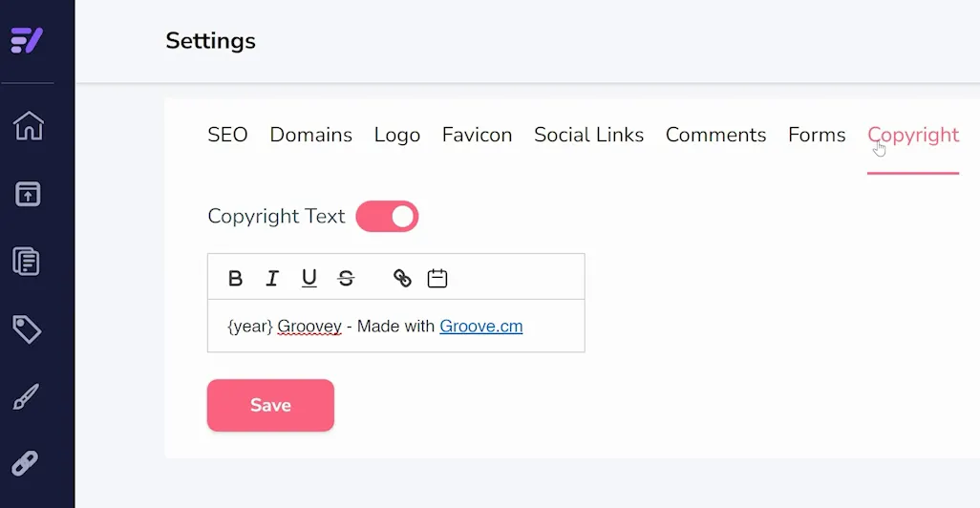Click inside the copyright text field
Viewport: 980px width, 508px height.
pyautogui.click(x=396, y=326)
